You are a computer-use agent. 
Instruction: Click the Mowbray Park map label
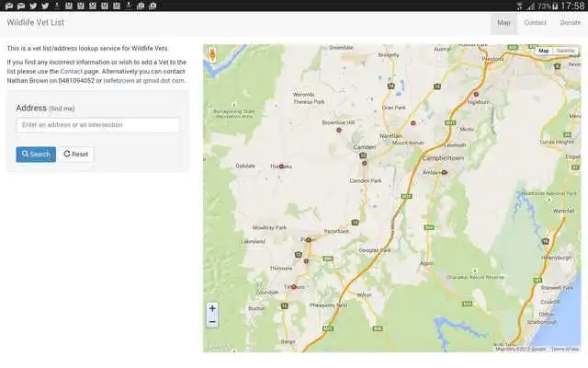tap(269, 227)
